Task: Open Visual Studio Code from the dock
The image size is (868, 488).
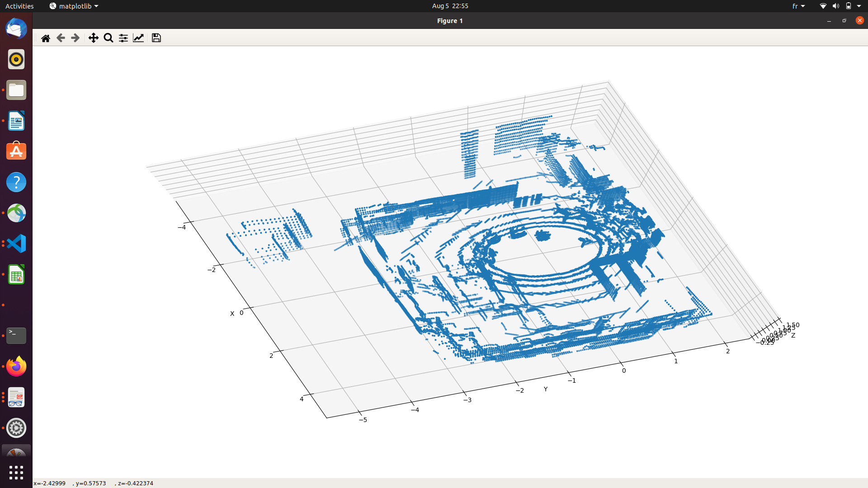Action: tap(16, 244)
